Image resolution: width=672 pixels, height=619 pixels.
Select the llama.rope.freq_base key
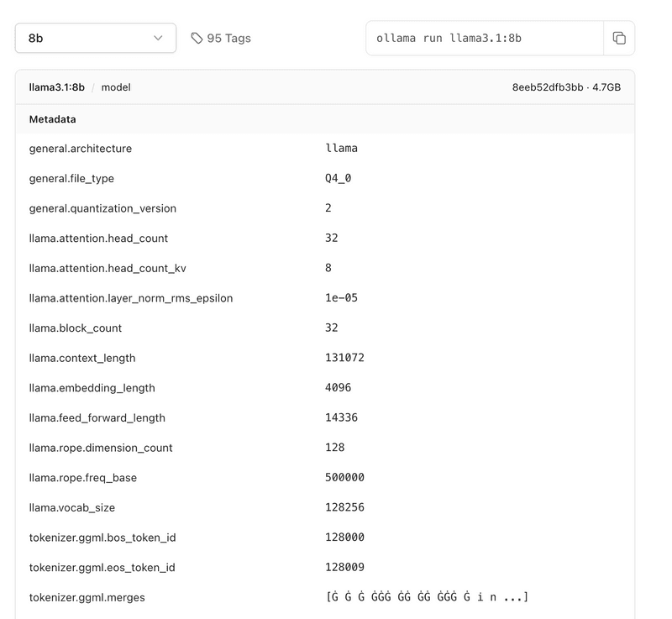pos(83,478)
